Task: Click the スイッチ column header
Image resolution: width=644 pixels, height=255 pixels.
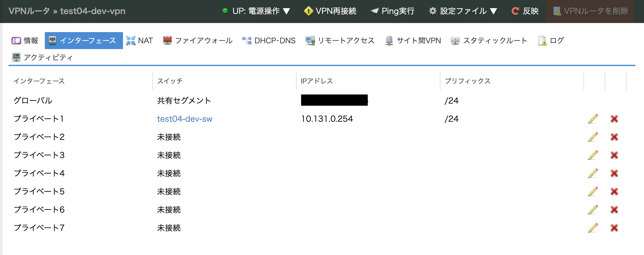Action: [170, 81]
